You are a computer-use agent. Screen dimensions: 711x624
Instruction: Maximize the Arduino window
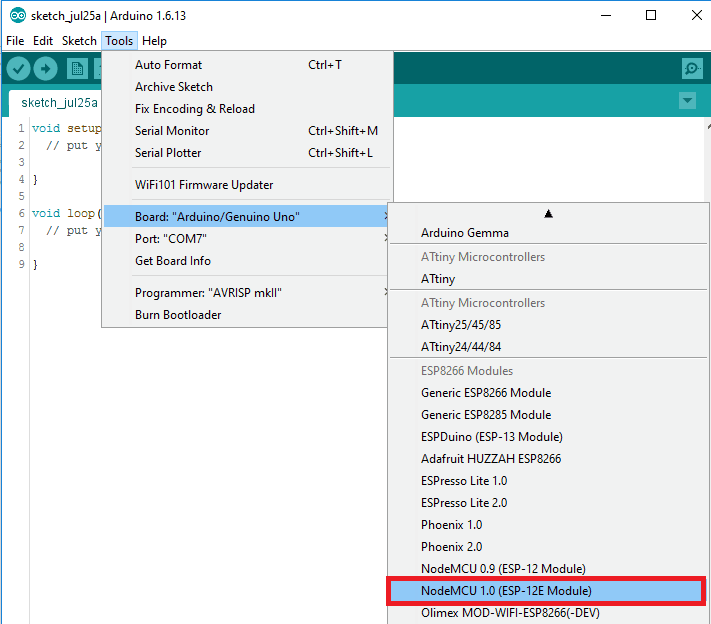point(651,15)
